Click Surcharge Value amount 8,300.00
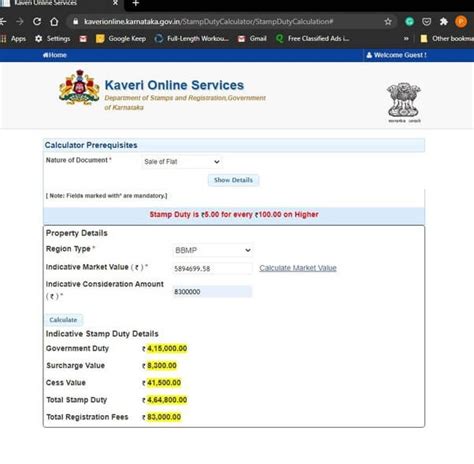Screen dimensions: 474x464 (162, 366)
